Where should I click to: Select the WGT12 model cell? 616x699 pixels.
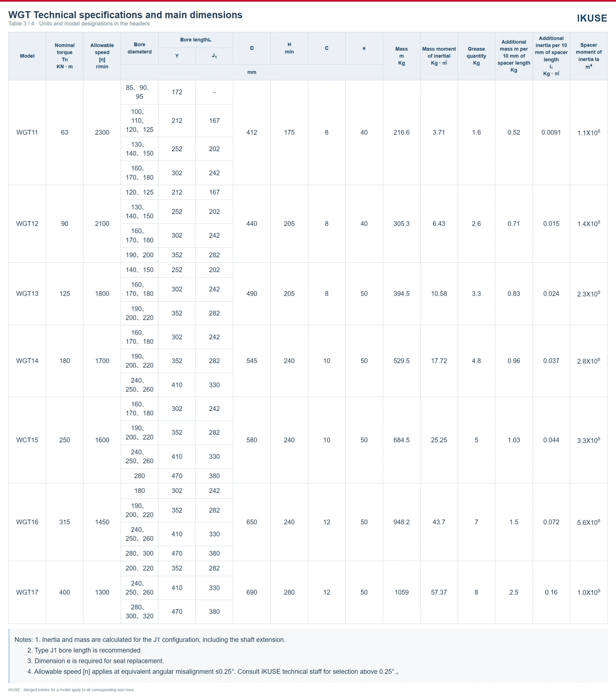[x=27, y=224]
